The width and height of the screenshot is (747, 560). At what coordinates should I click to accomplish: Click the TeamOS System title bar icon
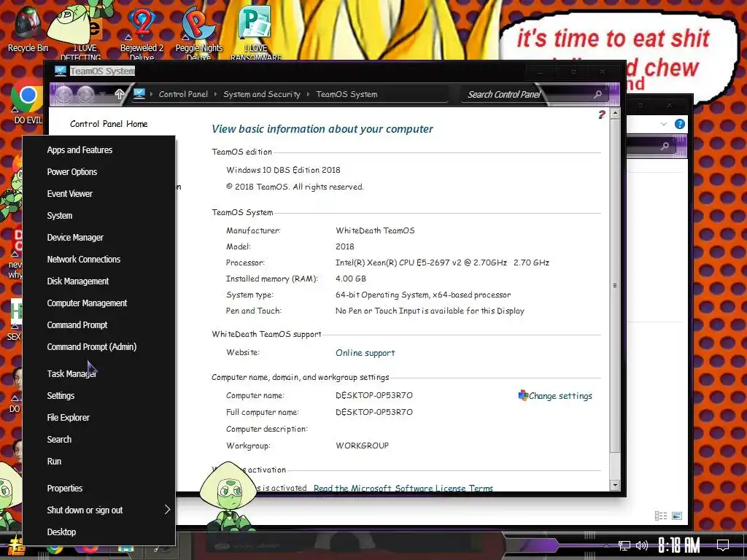coord(60,71)
